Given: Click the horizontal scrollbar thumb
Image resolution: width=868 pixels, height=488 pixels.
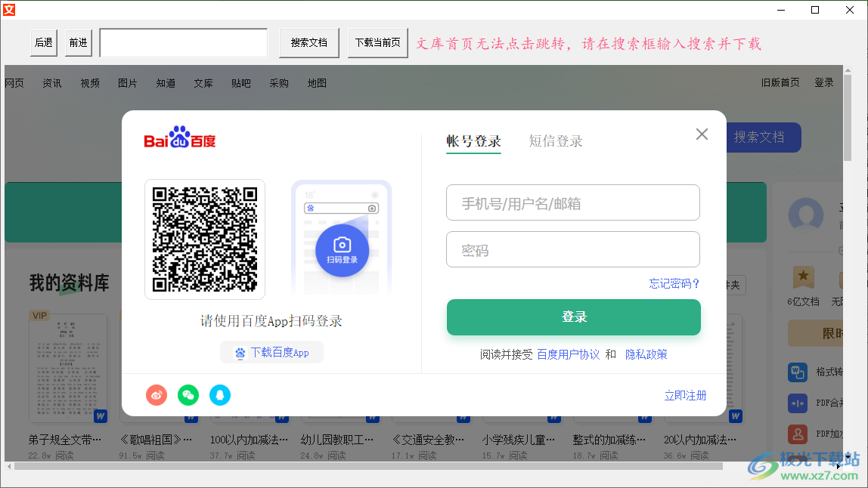Looking at the screenshot, I should [369, 466].
